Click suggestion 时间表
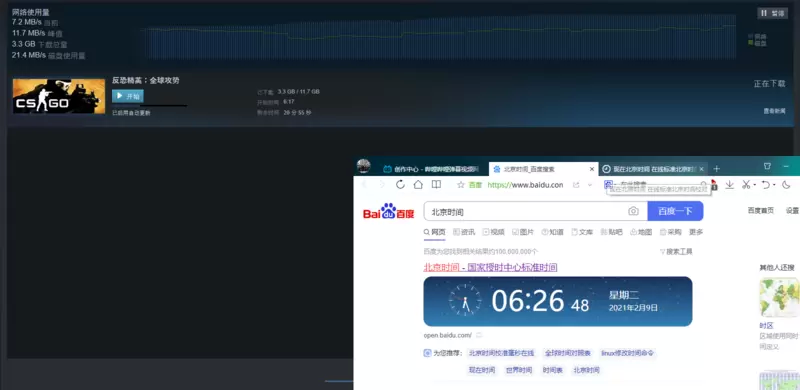Image resolution: width=800 pixels, height=390 pixels. click(553, 370)
